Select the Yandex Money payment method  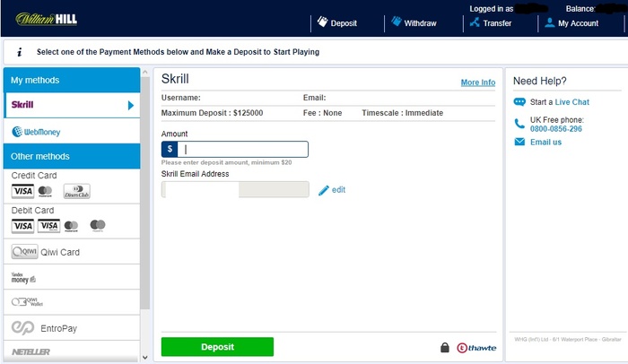[24, 278]
